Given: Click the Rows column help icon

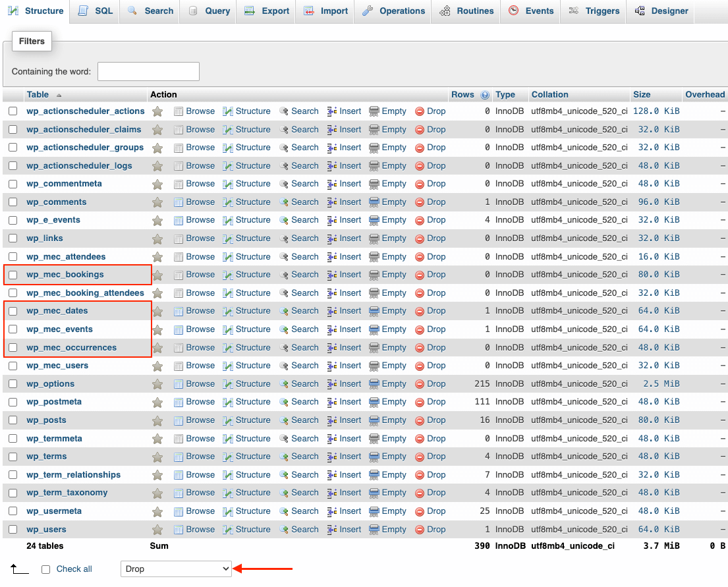Looking at the screenshot, I should 485,95.
